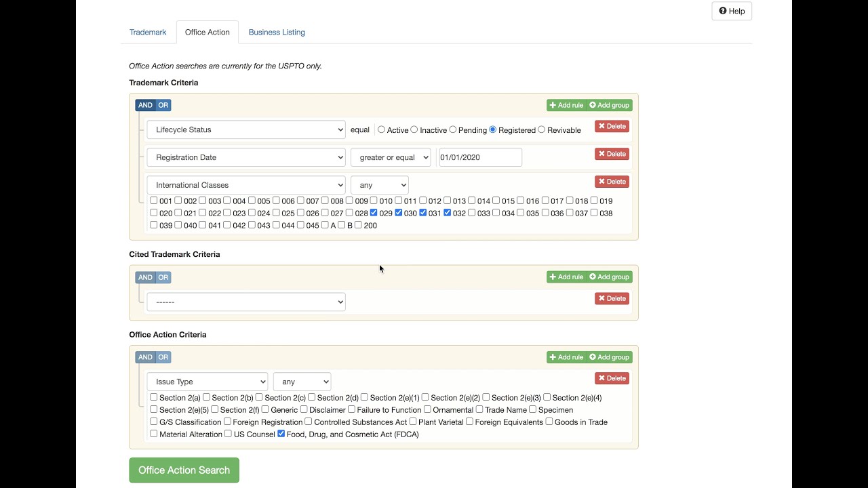Check Controlled Substances Act checkbox
The width and height of the screenshot is (868, 488).
point(309,422)
